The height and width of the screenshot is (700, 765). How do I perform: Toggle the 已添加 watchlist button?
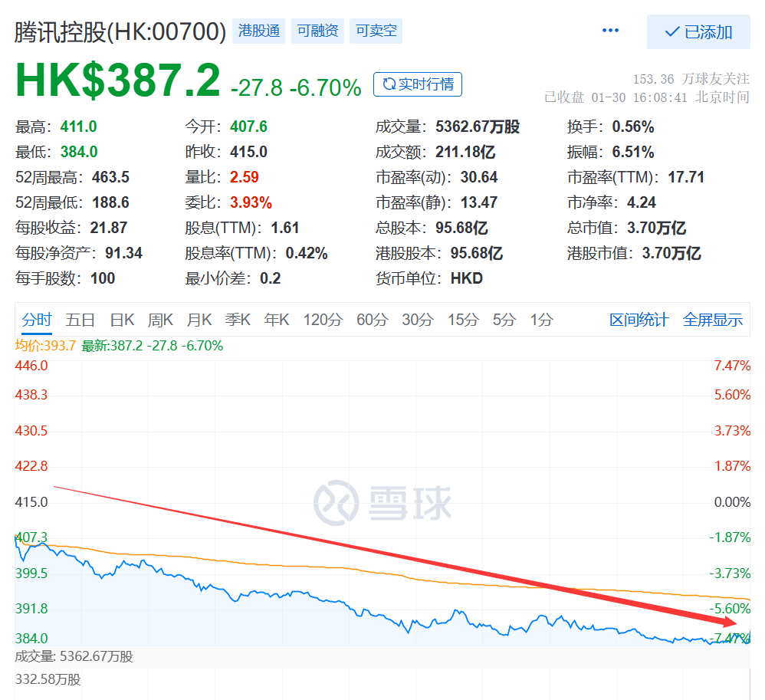click(698, 31)
